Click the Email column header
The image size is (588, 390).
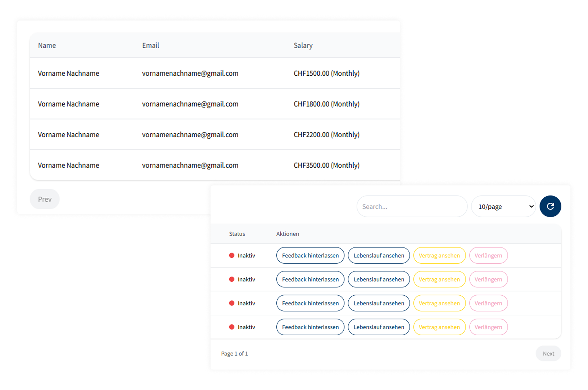tap(150, 45)
